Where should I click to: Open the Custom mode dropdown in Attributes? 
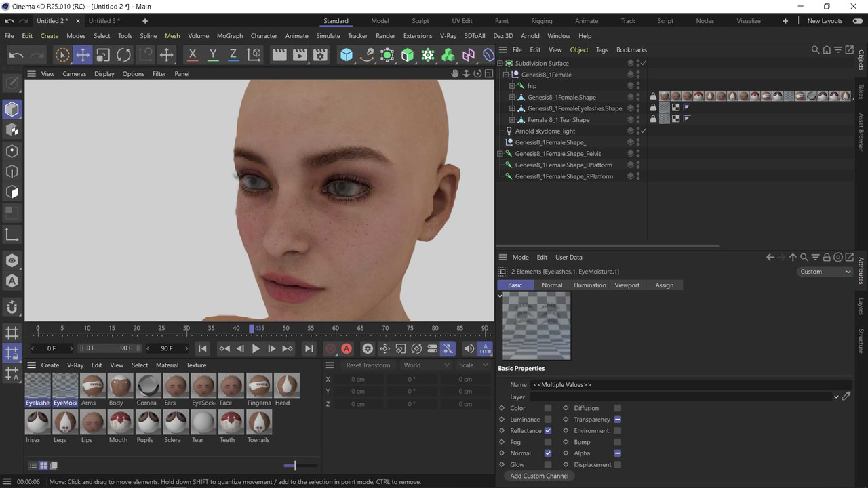coord(825,272)
